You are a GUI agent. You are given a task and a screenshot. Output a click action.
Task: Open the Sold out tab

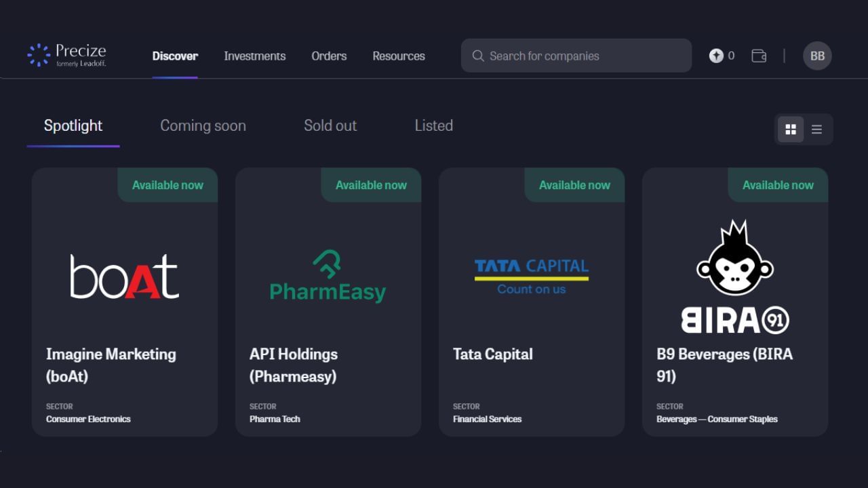(330, 125)
